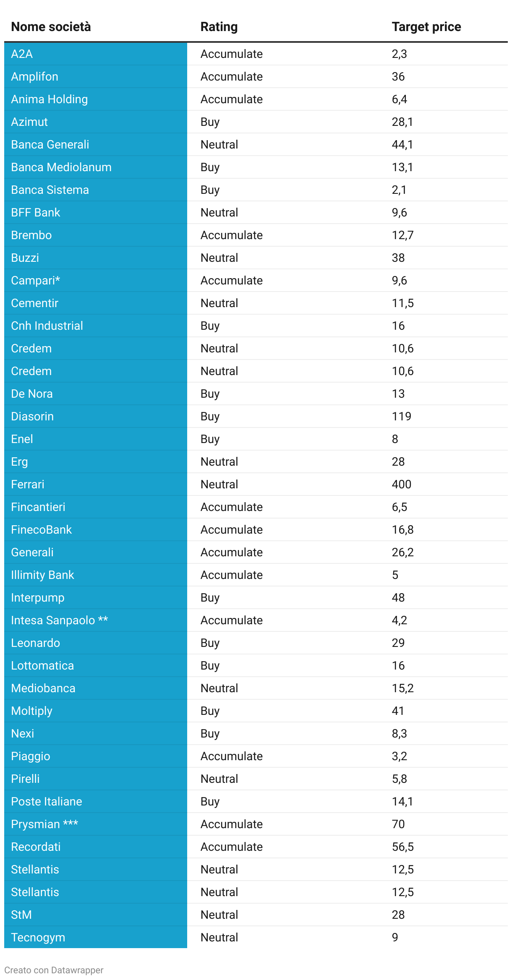Click the Amplifon row name

(34, 76)
